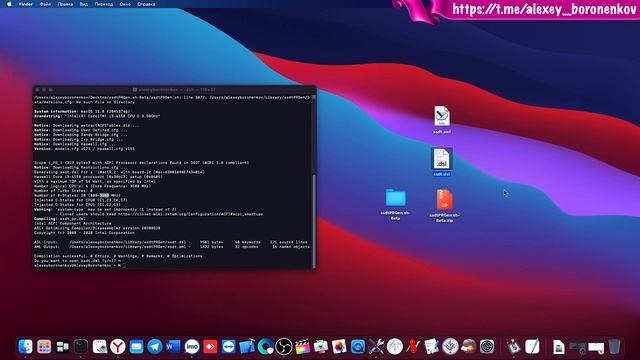Screen dimensions: 640x360
Task: Launch Xcode from the Dock
Action: click(x=247, y=347)
